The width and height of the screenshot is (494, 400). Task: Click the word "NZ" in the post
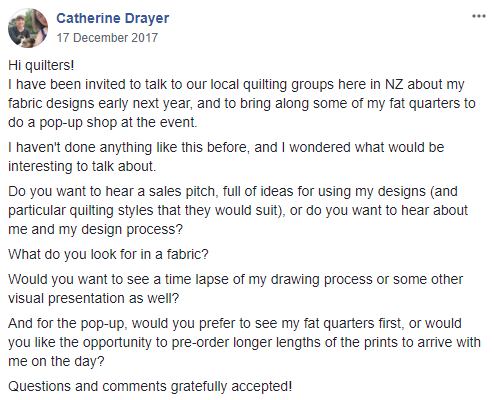tap(394, 84)
